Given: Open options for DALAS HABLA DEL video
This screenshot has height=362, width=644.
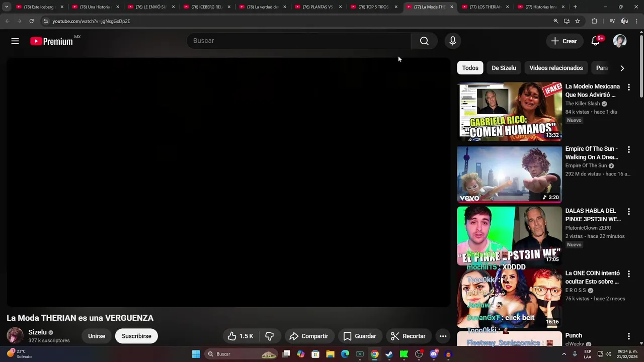Looking at the screenshot, I should 628,212.
